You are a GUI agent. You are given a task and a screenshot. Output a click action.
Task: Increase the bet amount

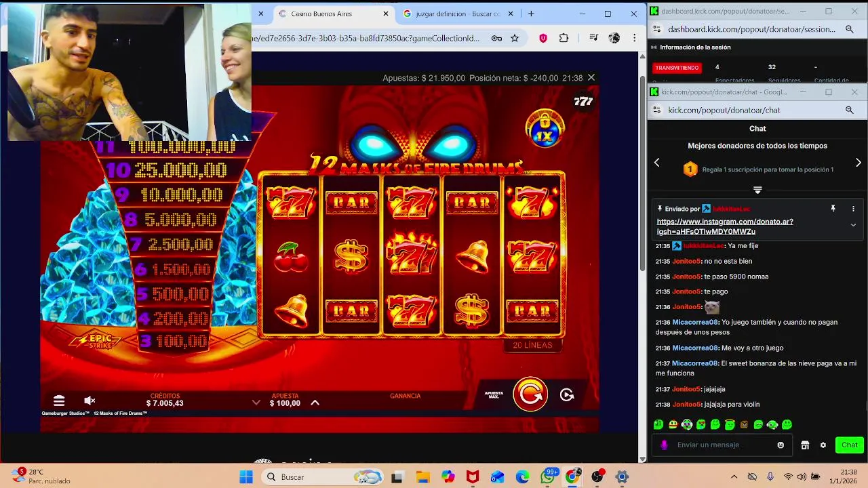pos(315,403)
